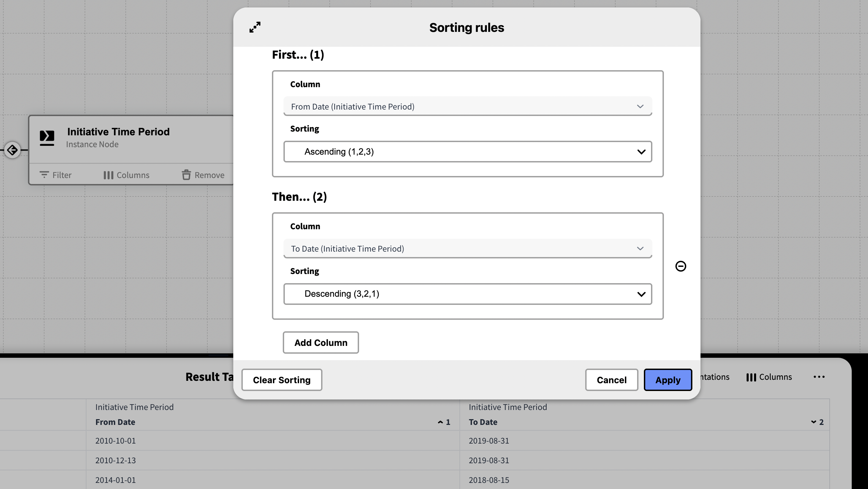Apply the sorting rules
Screen dimensions: 868x489
tap(668, 380)
